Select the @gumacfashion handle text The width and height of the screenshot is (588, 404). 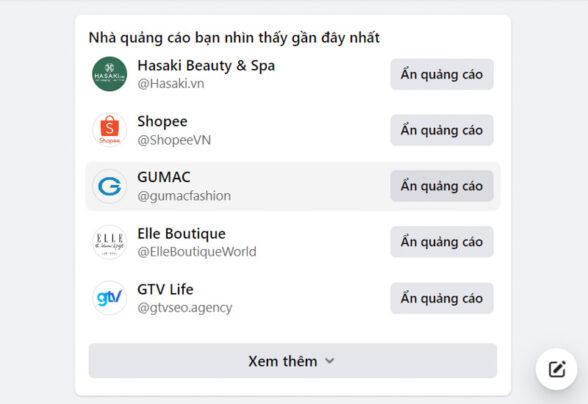click(x=184, y=196)
